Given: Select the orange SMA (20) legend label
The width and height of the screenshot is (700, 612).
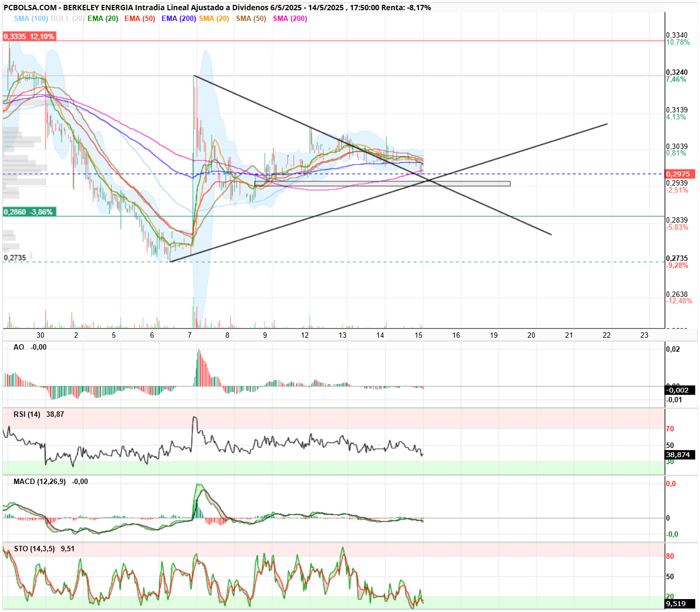Looking at the screenshot, I should (214, 18).
